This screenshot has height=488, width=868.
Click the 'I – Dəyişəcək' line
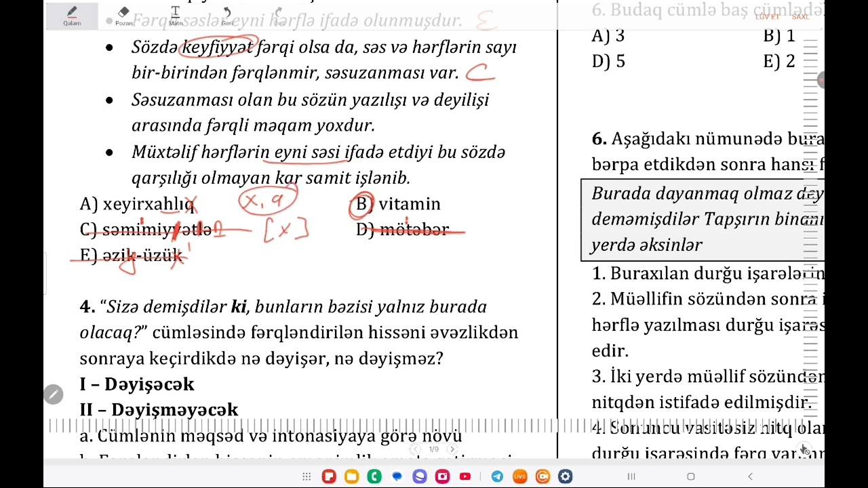[x=137, y=384]
